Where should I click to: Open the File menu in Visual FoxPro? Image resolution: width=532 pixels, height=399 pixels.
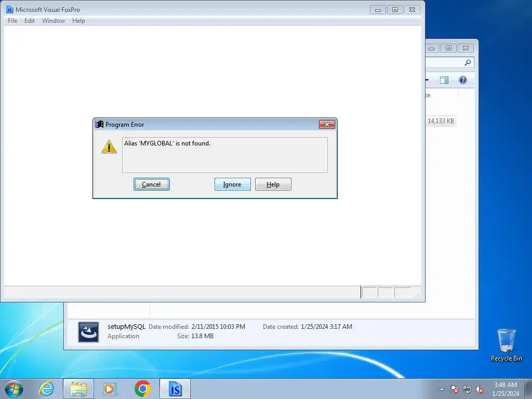point(12,21)
